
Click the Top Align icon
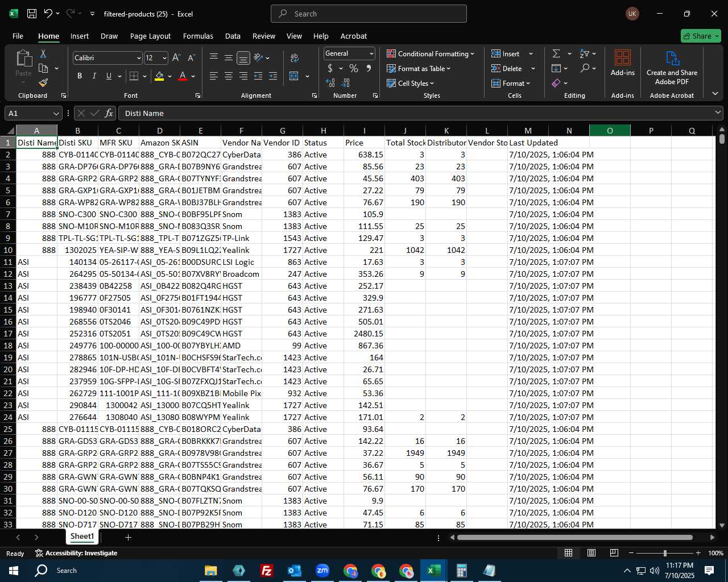coord(214,57)
